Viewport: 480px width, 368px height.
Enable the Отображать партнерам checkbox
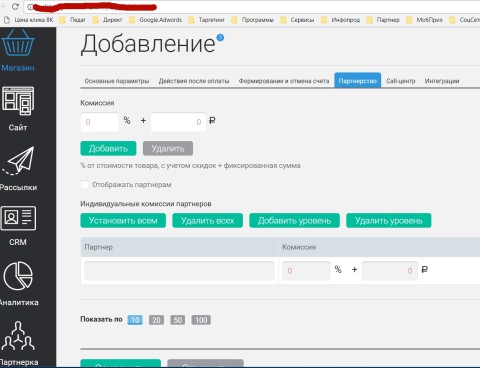[84, 184]
